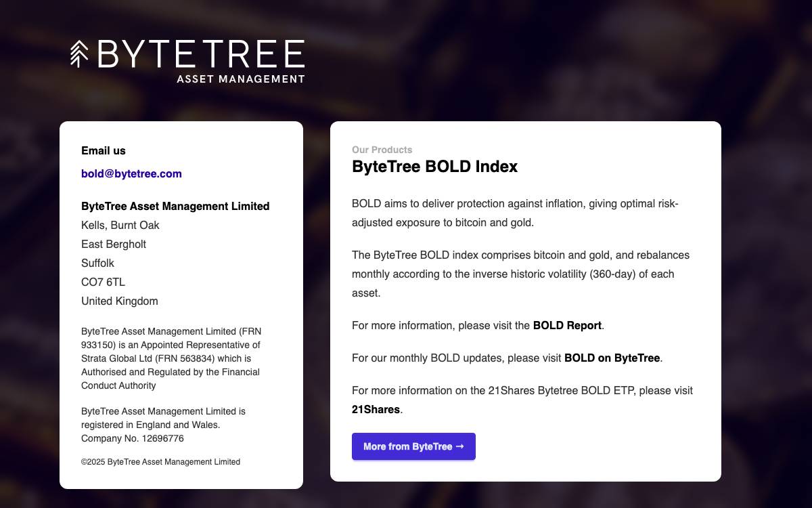
Task: Click the BYTETREE wordmark in header
Action: coord(202,54)
